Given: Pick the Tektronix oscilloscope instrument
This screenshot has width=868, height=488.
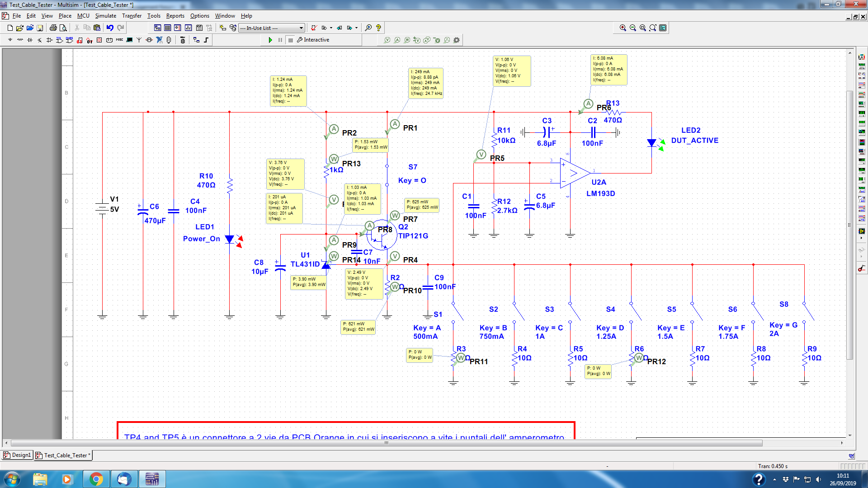Looking at the screenshot, I should coord(862,218).
